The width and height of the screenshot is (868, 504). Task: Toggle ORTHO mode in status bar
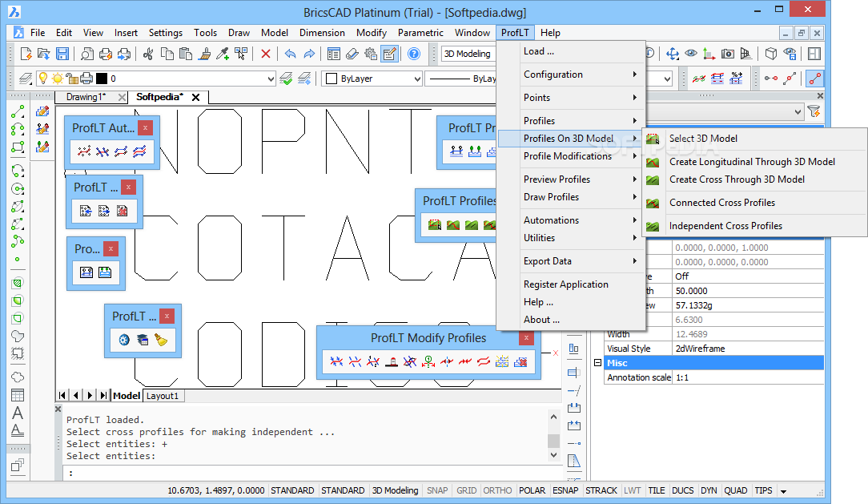point(497,490)
